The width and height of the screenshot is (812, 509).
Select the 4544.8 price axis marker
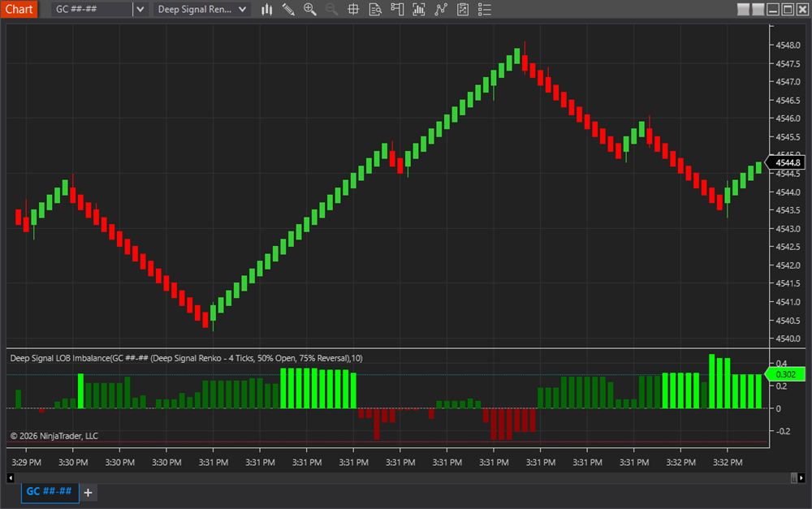point(786,162)
